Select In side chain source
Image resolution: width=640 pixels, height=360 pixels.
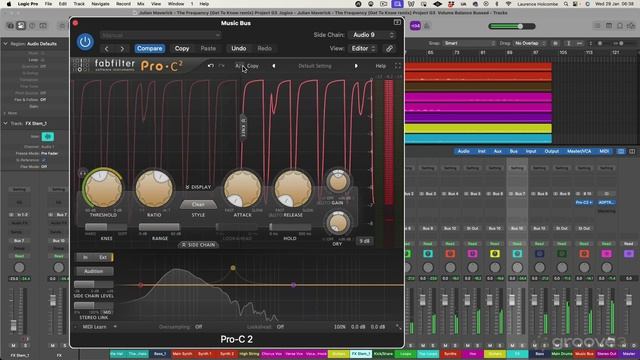point(85,257)
